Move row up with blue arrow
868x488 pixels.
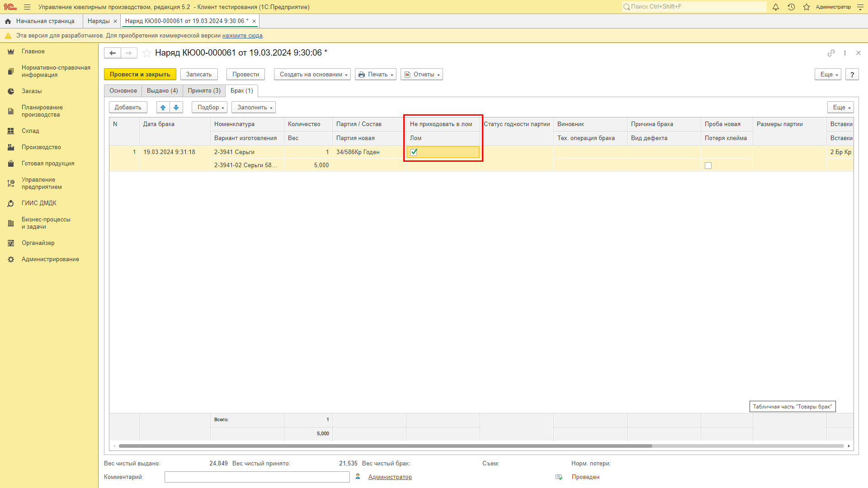coord(163,108)
